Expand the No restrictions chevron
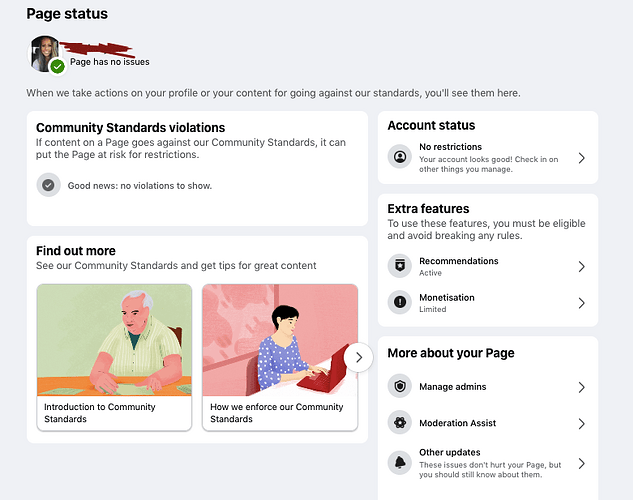 pos(581,158)
